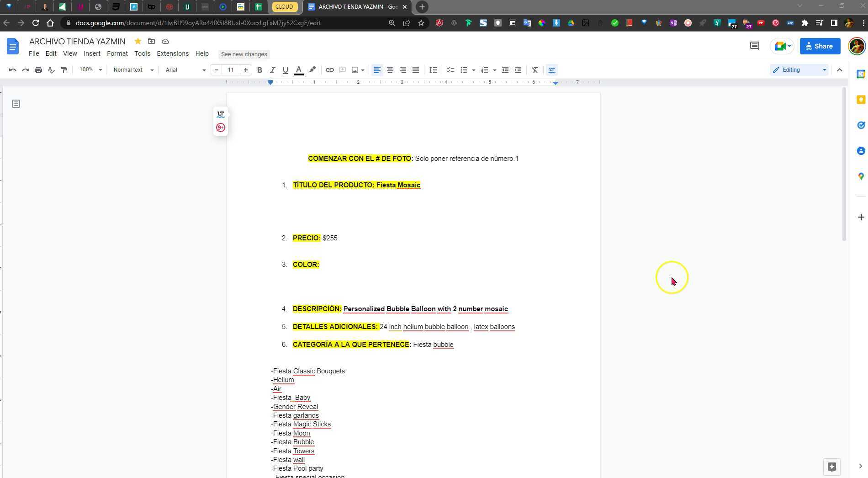
Task: Add a comment with toolbar icon
Action: click(342, 70)
